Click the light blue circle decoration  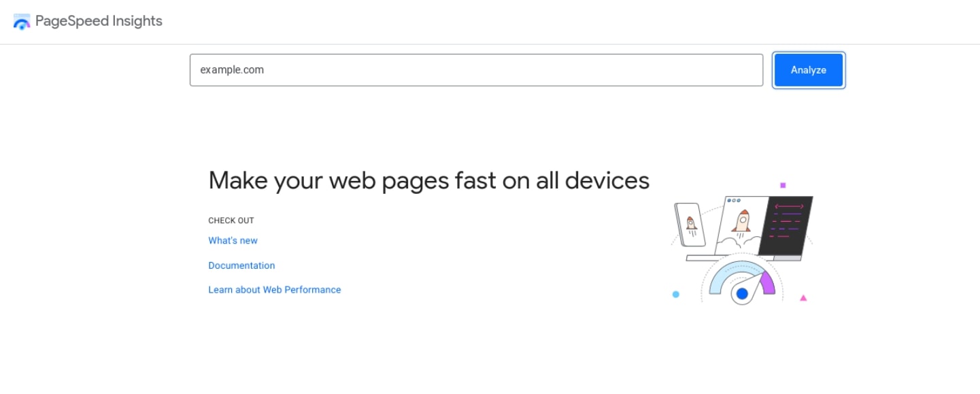[675, 295]
